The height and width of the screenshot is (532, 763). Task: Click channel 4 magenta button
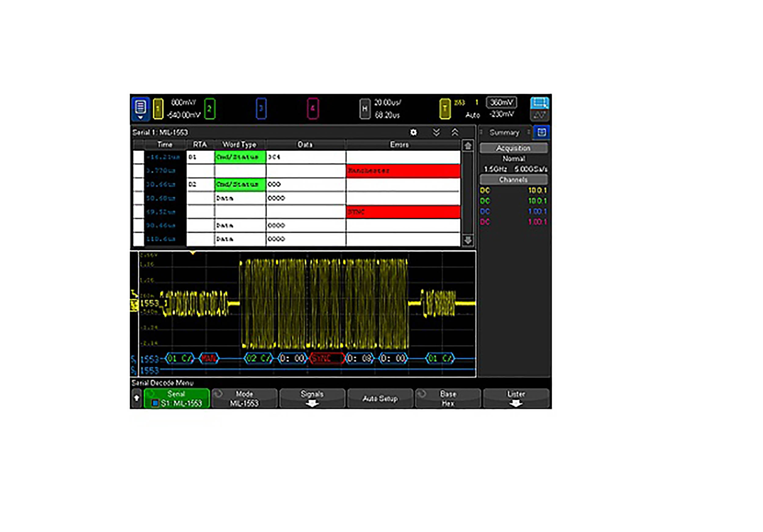pyautogui.click(x=313, y=109)
